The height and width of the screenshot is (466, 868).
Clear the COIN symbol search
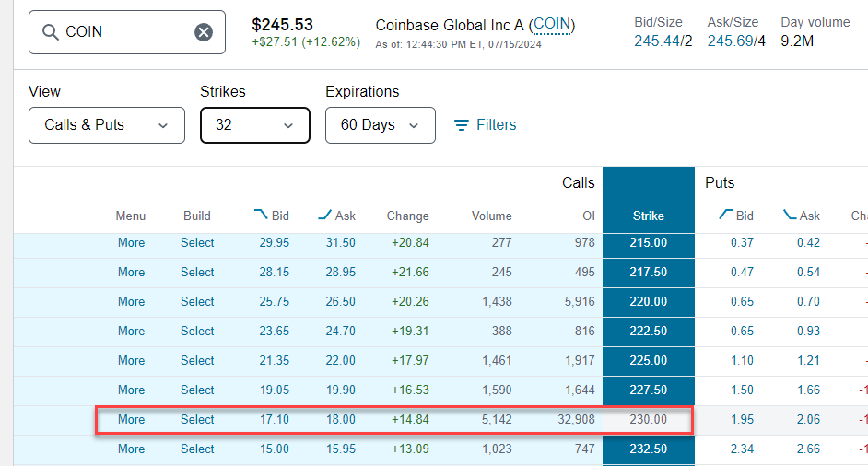[203, 32]
